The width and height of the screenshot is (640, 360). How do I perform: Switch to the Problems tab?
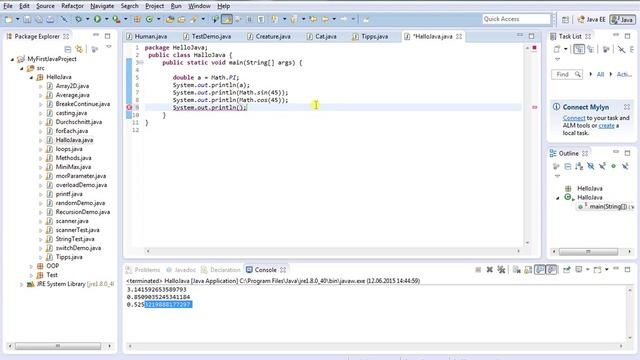coord(143,270)
